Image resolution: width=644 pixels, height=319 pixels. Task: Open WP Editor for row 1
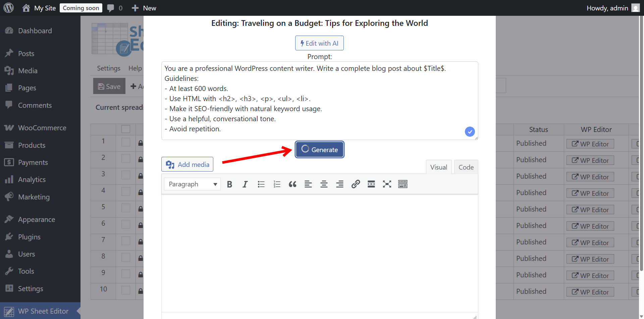click(590, 144)
